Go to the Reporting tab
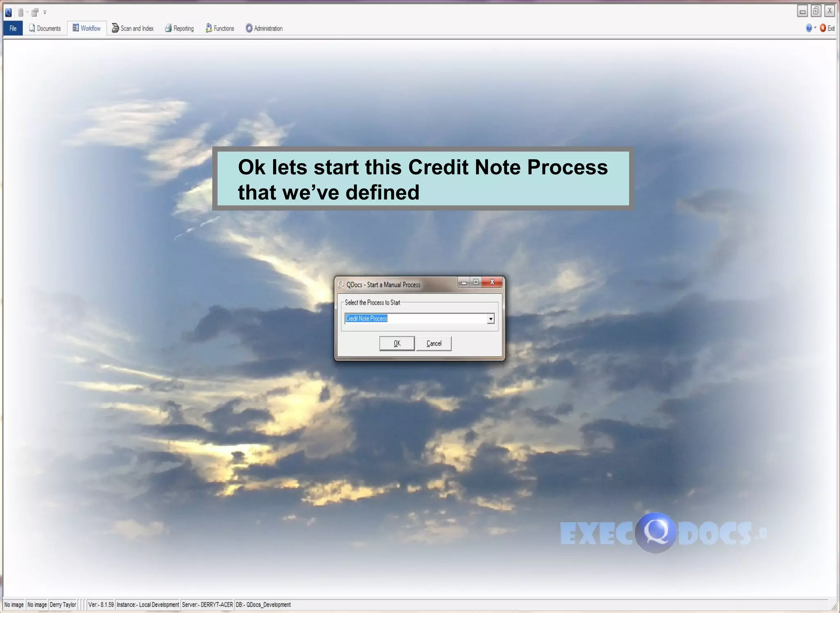This screenshot has width=840, height=630. pos(179,28)
